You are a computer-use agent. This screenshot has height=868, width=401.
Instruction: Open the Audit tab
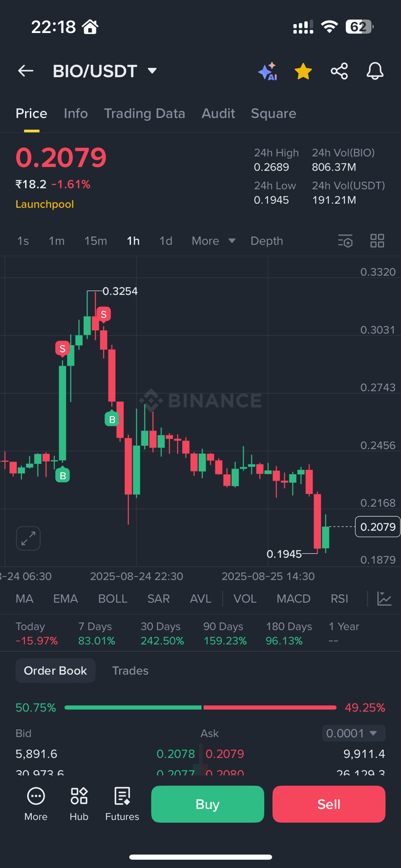click(x=218, y=113)
